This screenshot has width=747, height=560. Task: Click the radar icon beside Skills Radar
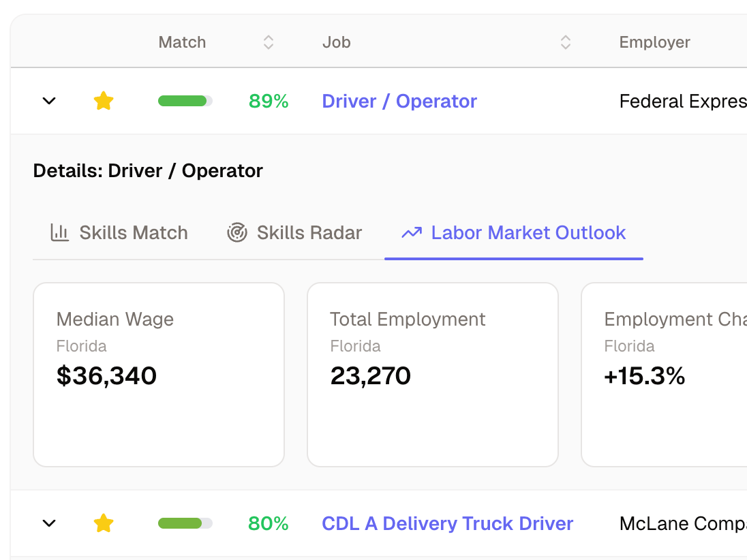coord(237,232)
